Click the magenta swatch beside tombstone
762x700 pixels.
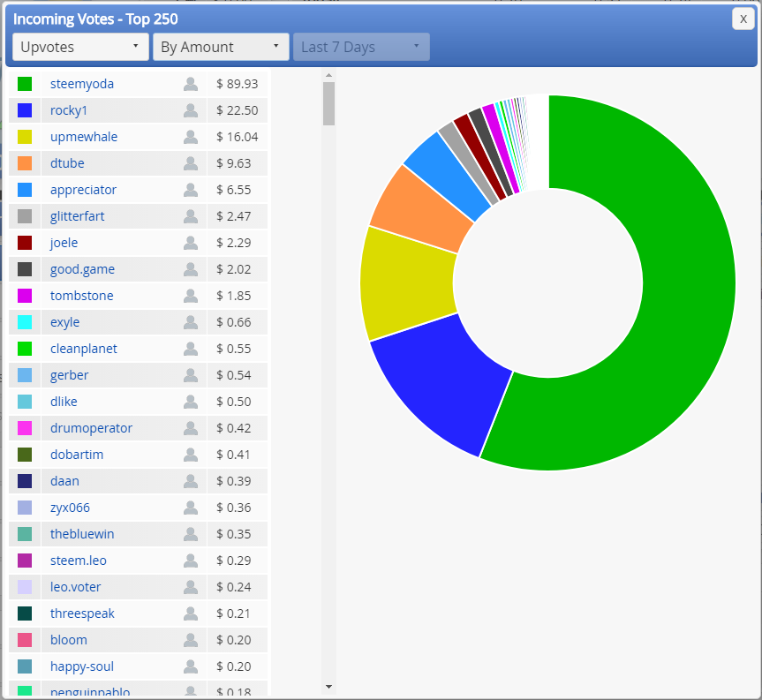(x=25, y=296)
